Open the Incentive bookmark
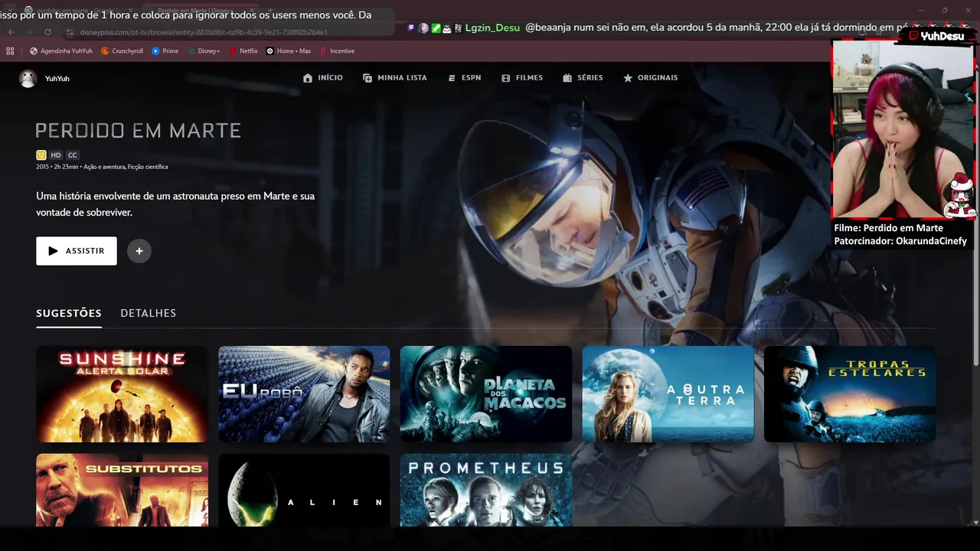Image resolution: width=980 pixels, height=551 pixels. [337, 51]
